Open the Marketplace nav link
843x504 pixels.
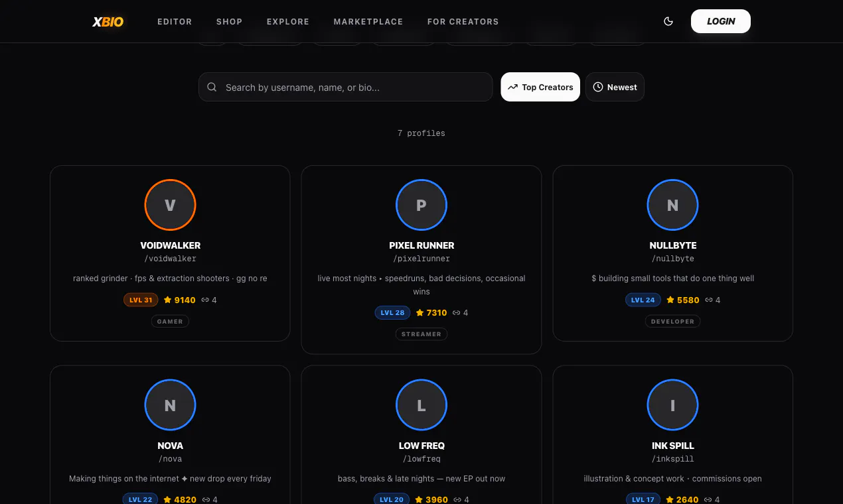click(368, 21)
